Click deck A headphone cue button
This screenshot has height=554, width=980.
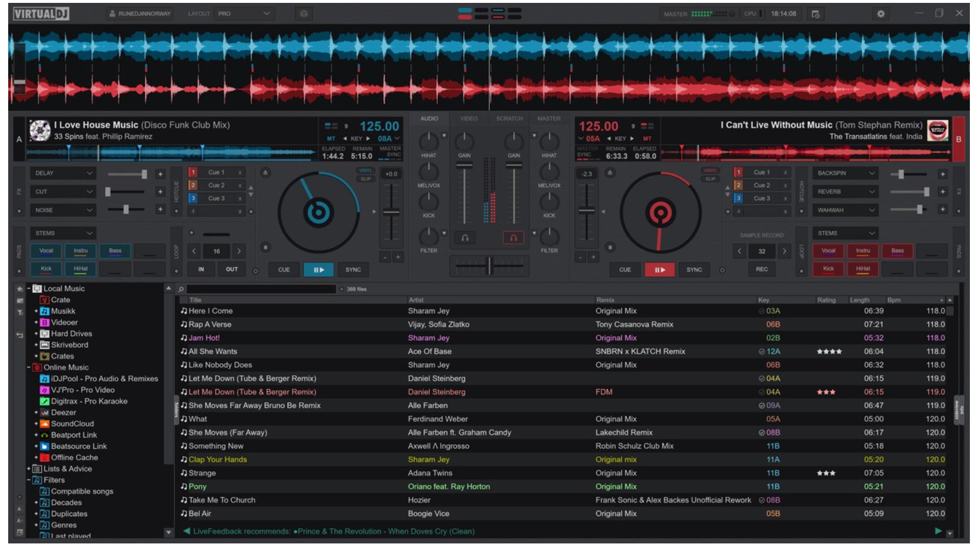(465, 238)
